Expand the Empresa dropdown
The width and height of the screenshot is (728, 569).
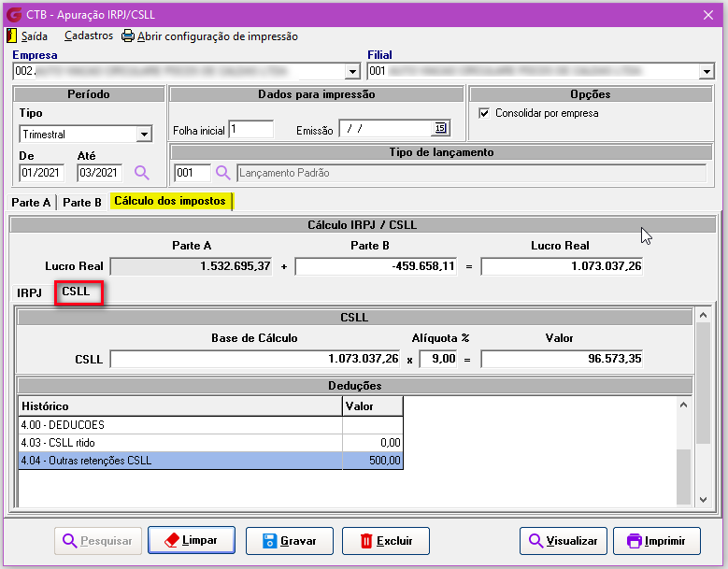(x=352, y=71)
